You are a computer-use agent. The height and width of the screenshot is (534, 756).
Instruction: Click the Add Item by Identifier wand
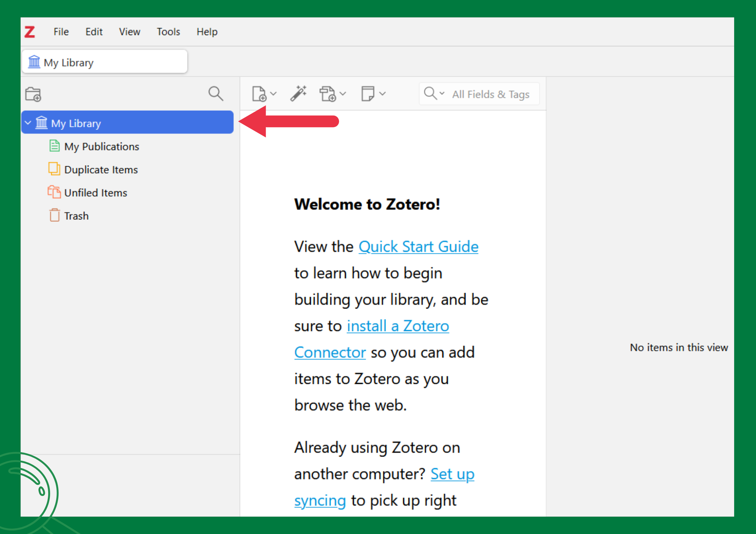[x=298, y=94]
